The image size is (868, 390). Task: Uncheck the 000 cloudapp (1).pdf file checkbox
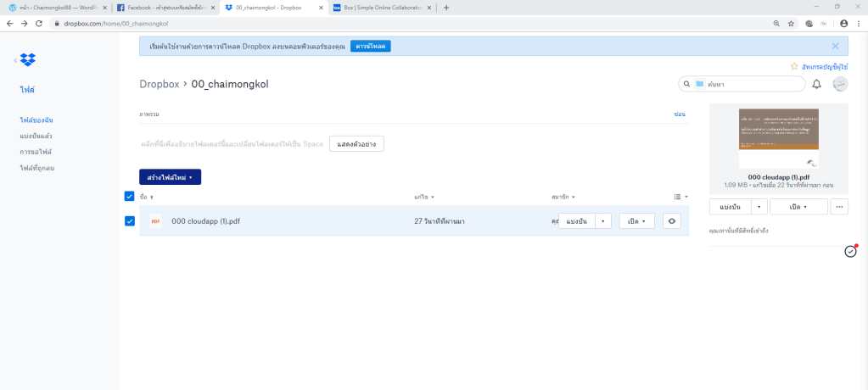coord(130,221)
